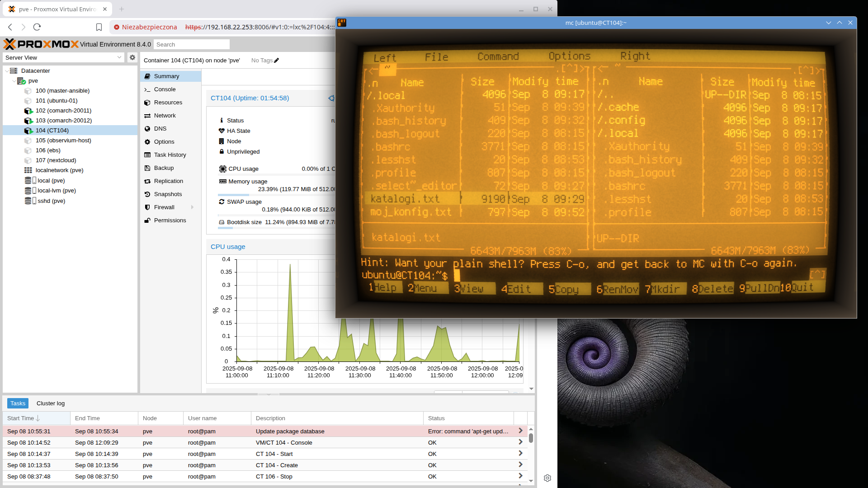Image resolution: width=868 pixels, height=488 pixels.
Task: Click the gear icon next to Server View
Action: point(132,57)
